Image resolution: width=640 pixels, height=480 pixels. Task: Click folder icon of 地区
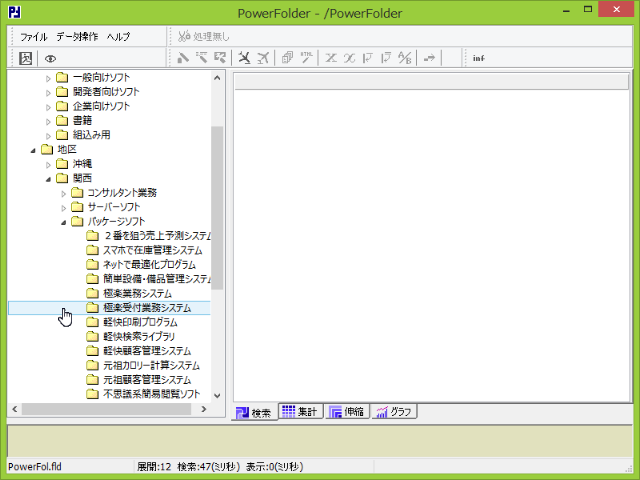(x=47, y=149)
